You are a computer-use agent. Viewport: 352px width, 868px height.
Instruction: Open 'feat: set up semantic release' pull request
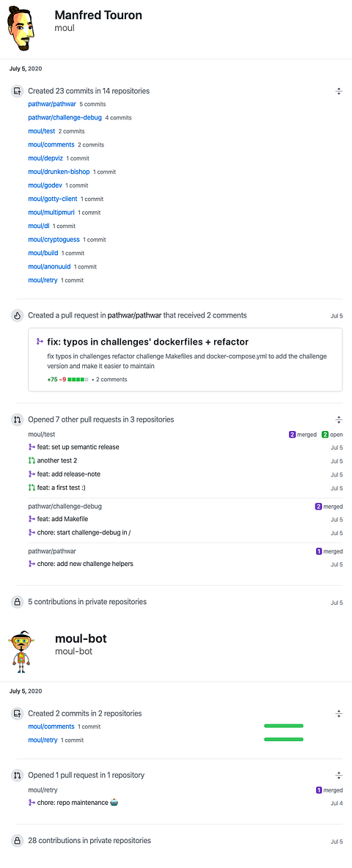point(73,446)
